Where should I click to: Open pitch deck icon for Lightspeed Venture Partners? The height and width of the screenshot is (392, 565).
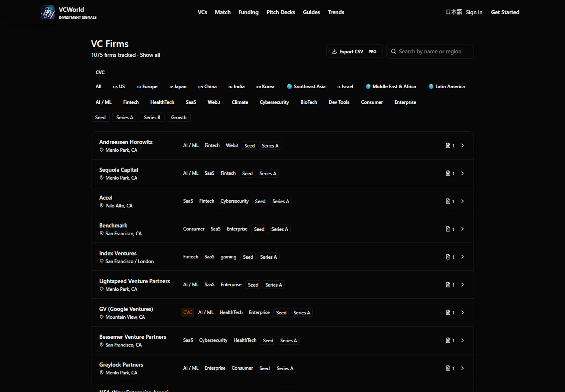pos(448,285)
